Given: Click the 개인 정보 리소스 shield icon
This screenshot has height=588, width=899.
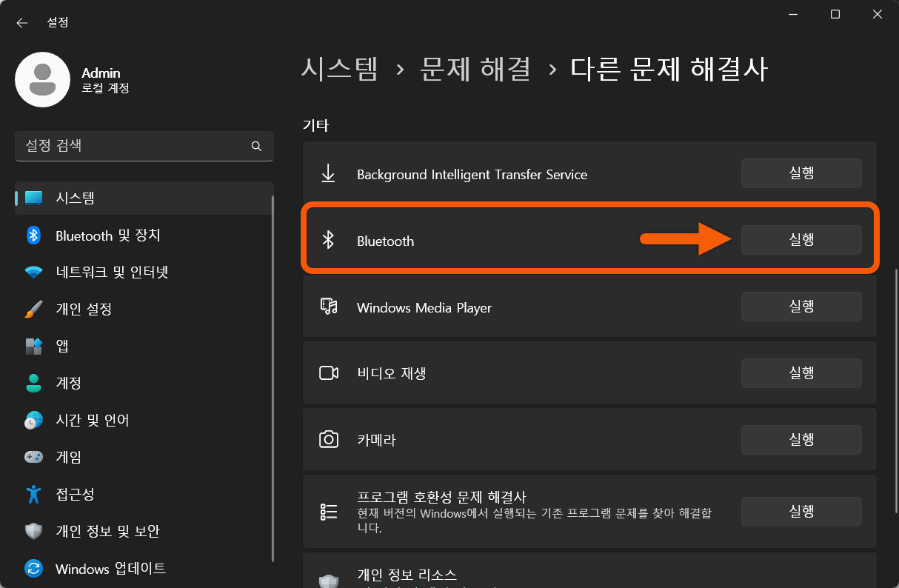Looking at the screenshot, I should (328, 581).
